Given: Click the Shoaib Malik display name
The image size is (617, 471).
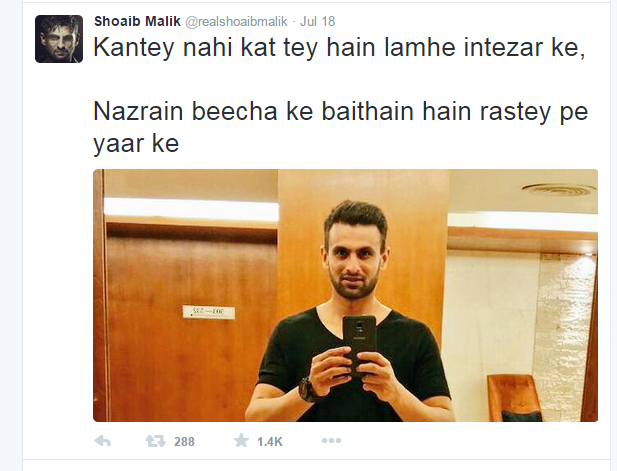Looking at the screenshot, I should (137, 21).
